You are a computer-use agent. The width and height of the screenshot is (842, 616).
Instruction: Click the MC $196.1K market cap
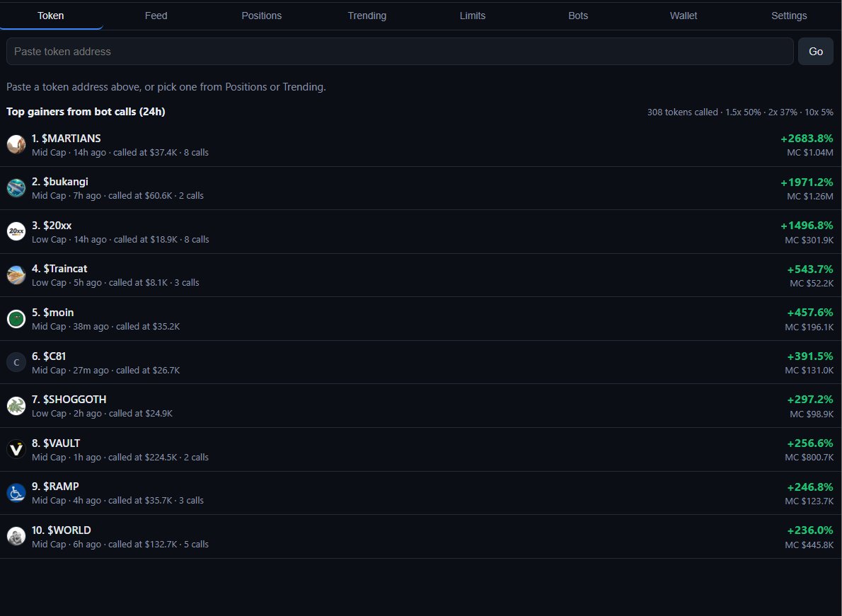(x=809, y=327)
